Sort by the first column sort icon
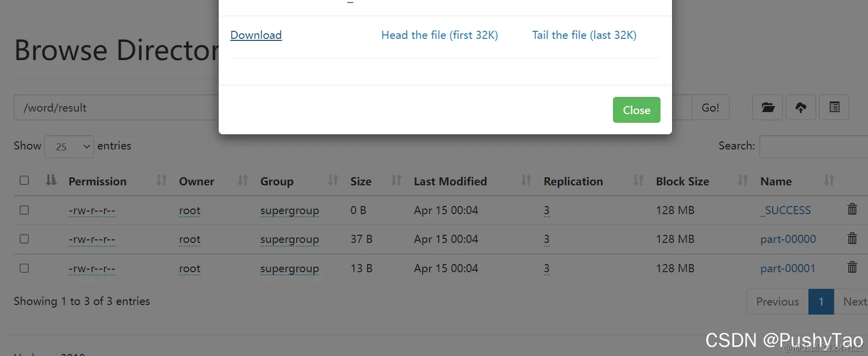Image resolution: width=868 pixels, height=356 pixels. tap(51, 180)
